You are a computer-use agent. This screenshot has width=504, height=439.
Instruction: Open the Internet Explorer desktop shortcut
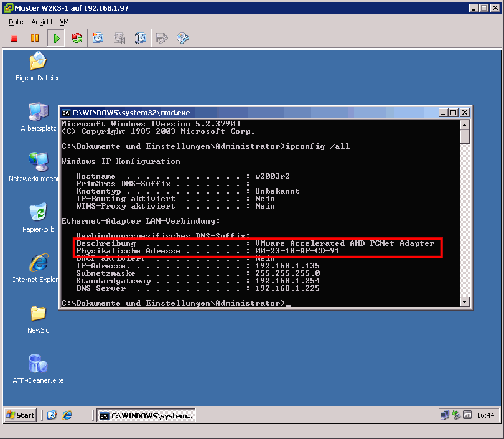tap(38, 263)
